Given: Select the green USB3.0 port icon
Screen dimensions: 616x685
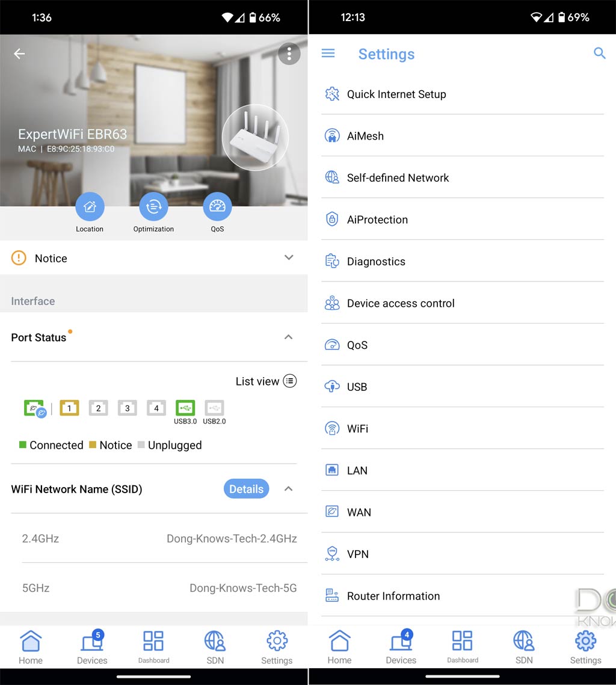Looking at the screenshot, I should pos(185,408).
